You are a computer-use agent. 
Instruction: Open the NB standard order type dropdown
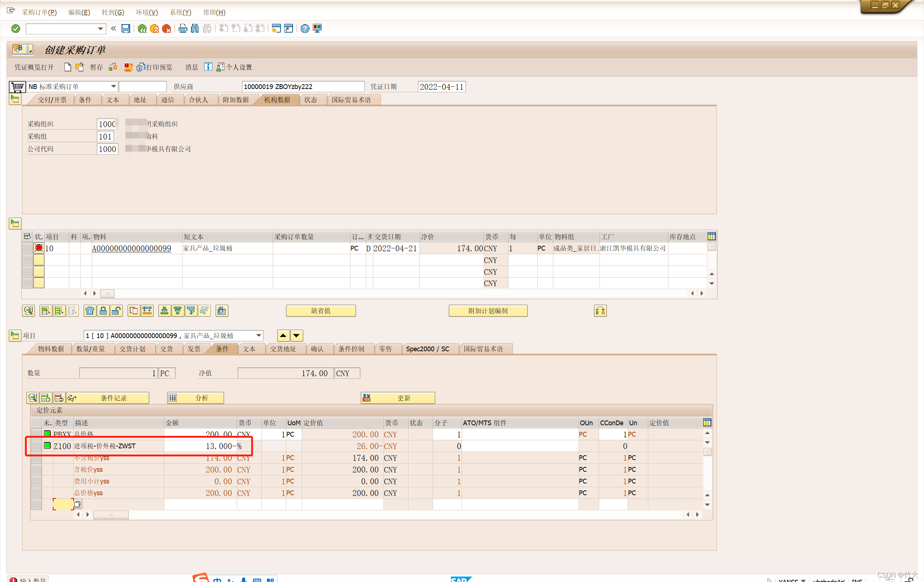(x=113, y=87)
